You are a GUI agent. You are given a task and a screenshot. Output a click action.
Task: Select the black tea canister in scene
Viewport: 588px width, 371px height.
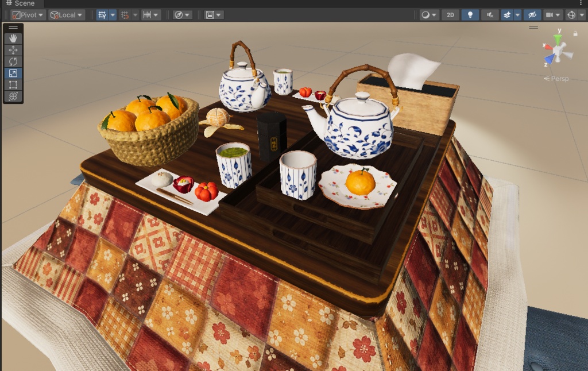[272, 136]
